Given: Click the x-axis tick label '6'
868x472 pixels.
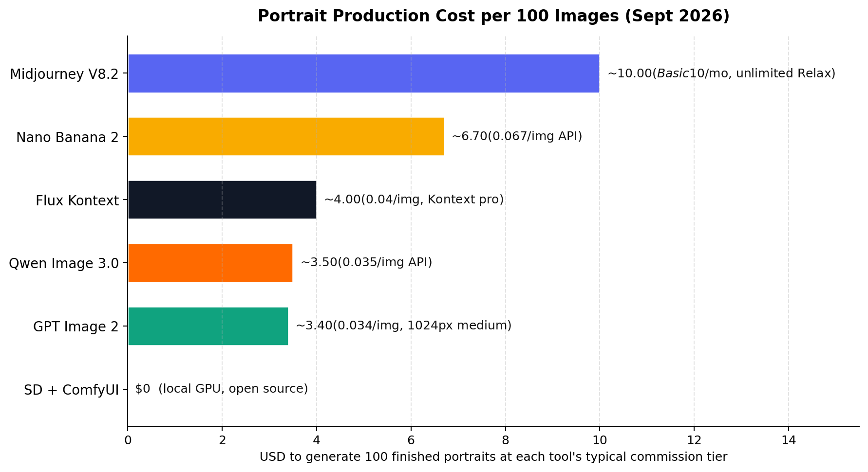Looking at the screenshot, I should [x=411, y=440].
